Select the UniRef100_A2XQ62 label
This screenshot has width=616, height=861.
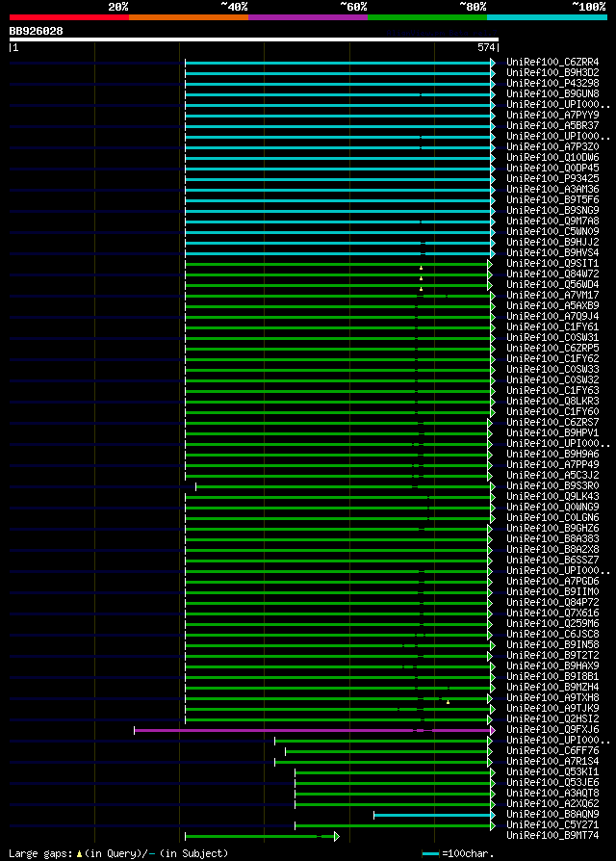pyautogui.click(x=552, y=804)
